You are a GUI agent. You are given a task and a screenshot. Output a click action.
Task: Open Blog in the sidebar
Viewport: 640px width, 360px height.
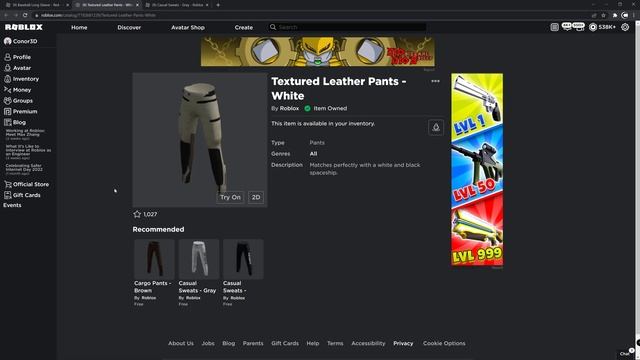(x=15, y=122)
